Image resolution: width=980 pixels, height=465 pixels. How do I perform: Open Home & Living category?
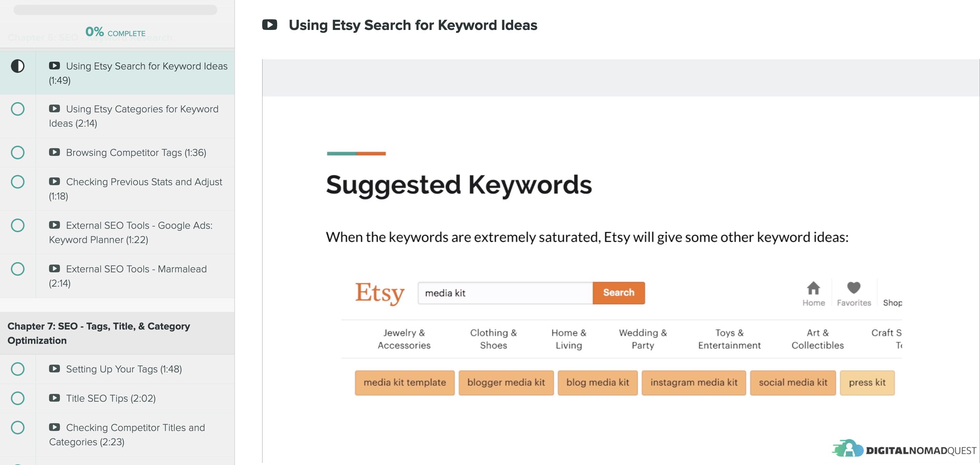[569, 339]
